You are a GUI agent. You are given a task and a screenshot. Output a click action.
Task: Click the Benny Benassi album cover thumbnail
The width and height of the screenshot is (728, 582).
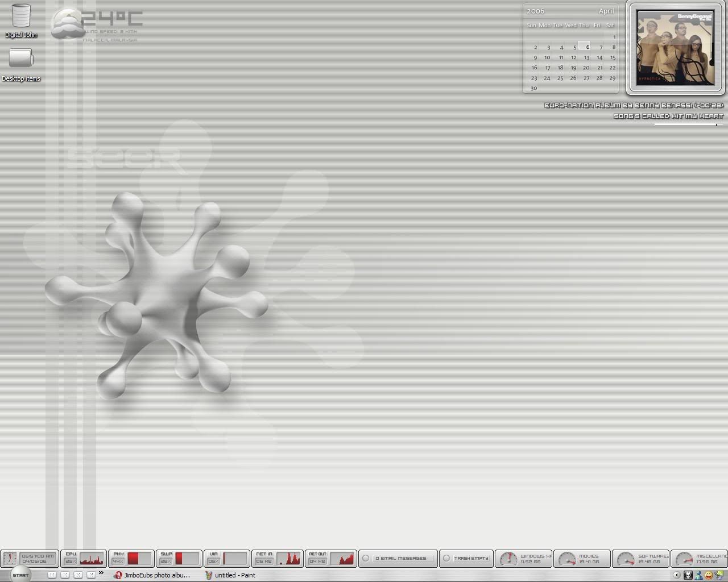[675, 48]
